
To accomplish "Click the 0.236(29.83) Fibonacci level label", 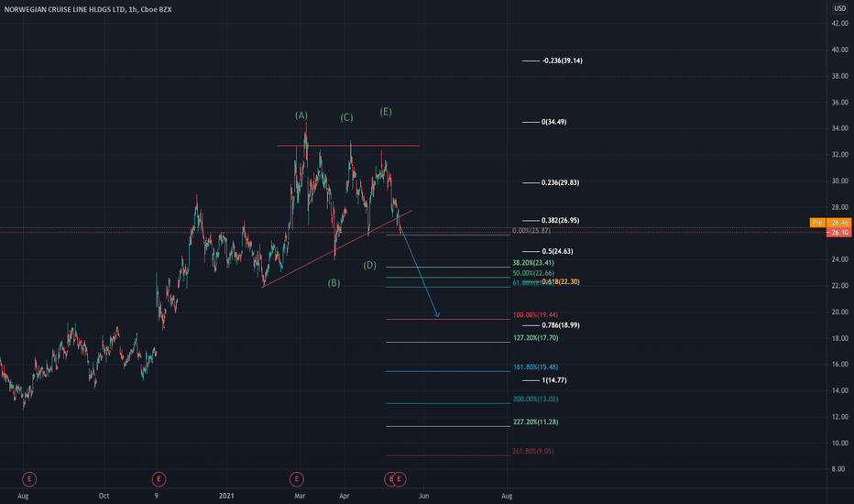I will (561, 182).
